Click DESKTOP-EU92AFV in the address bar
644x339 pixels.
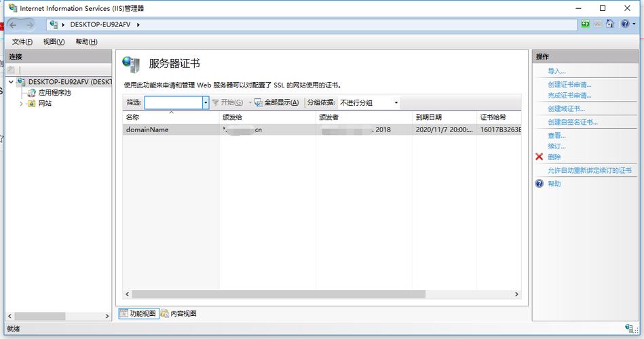point(100,24)
